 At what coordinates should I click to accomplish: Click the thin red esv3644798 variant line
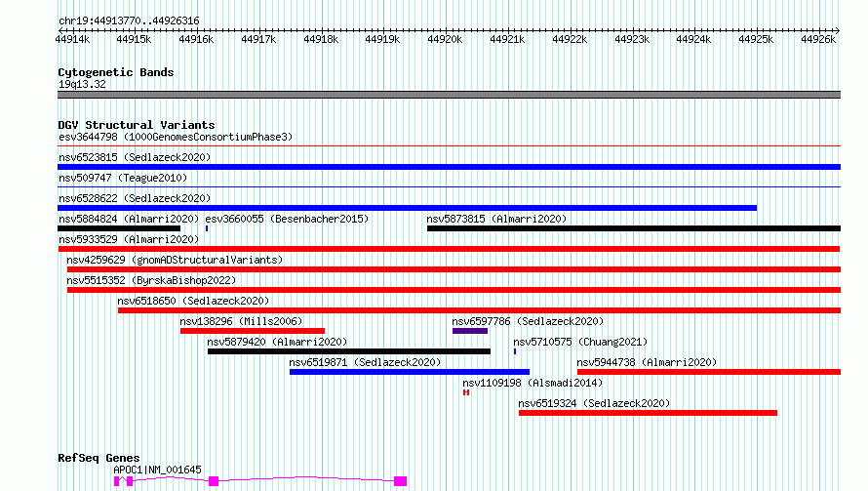[449, 146]
